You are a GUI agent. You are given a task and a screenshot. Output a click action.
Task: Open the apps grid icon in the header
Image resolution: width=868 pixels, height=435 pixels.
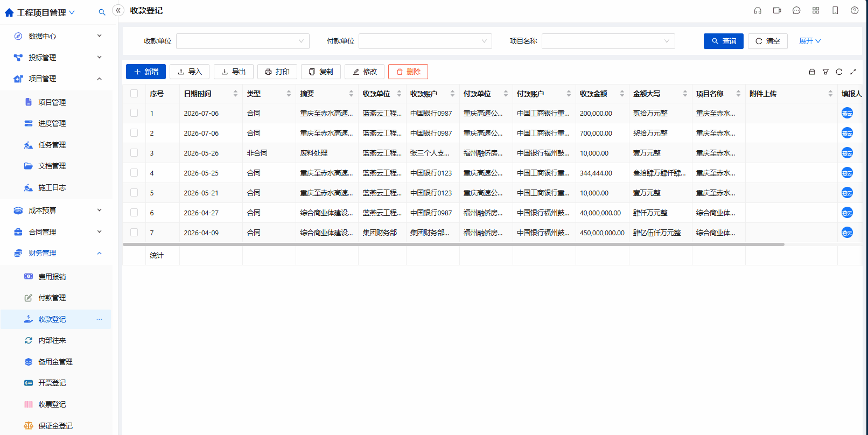pyautogui.click(x=816, y=10)
